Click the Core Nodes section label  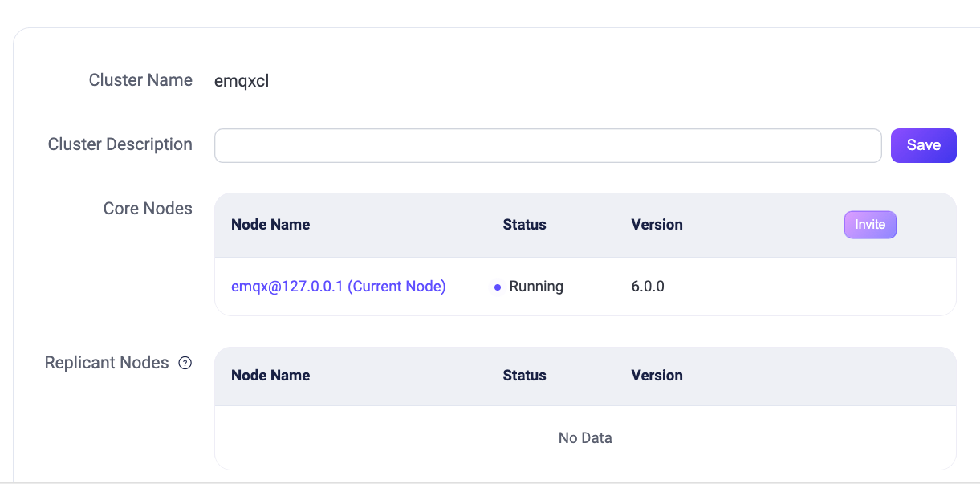click(x=148, y=208)
